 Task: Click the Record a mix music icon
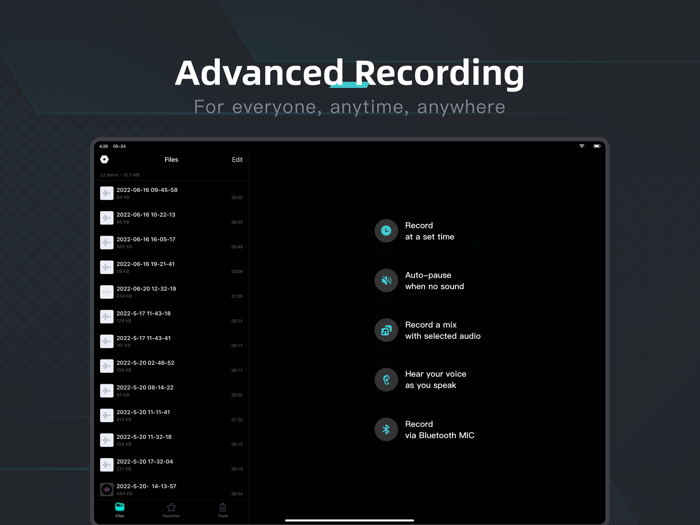coord(386,330)
